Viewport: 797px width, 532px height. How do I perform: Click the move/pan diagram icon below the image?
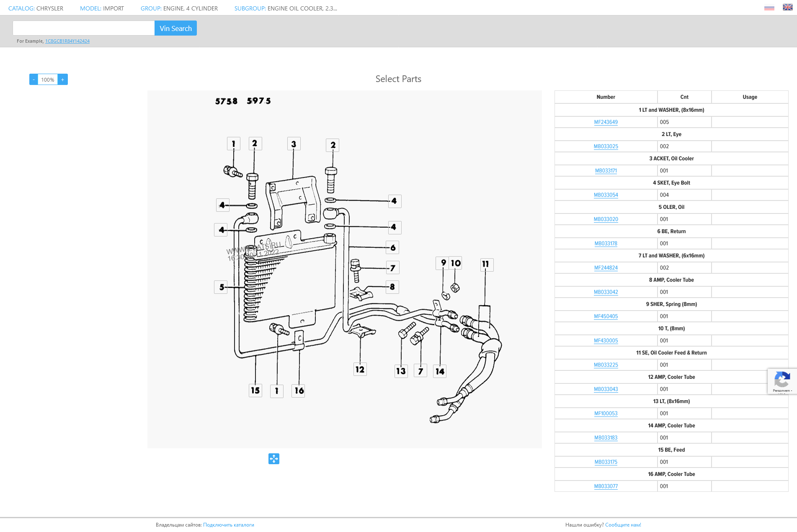tap(273, 459)
